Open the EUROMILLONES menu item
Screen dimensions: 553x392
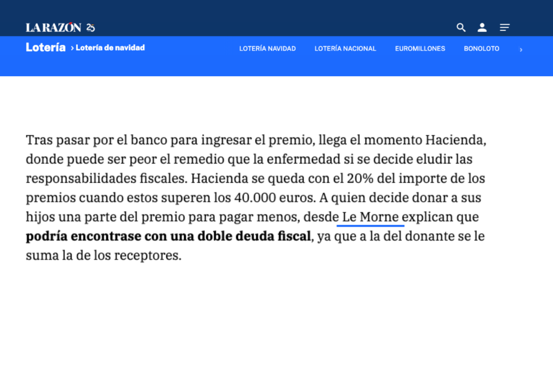[x=420, y=49]
